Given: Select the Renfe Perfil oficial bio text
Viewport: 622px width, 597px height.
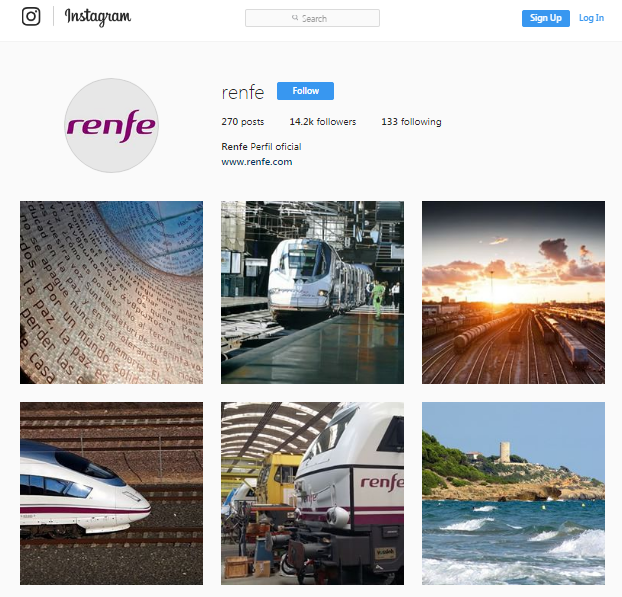Looking at the screenshot, I should pos(261,147).
